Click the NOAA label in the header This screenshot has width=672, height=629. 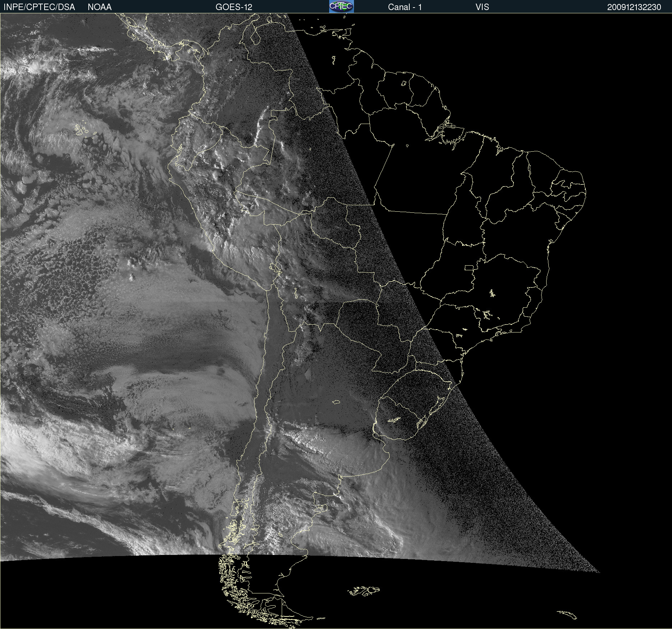coord(100,7)
